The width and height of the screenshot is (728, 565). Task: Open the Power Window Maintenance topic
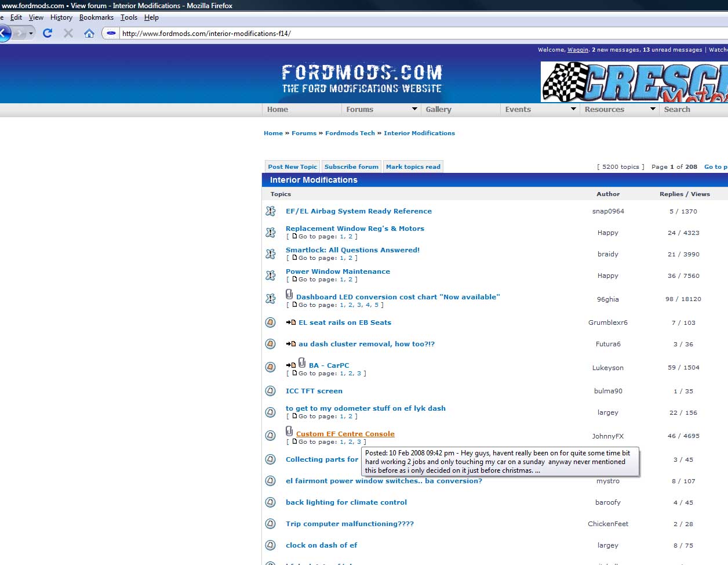point(337,271)
